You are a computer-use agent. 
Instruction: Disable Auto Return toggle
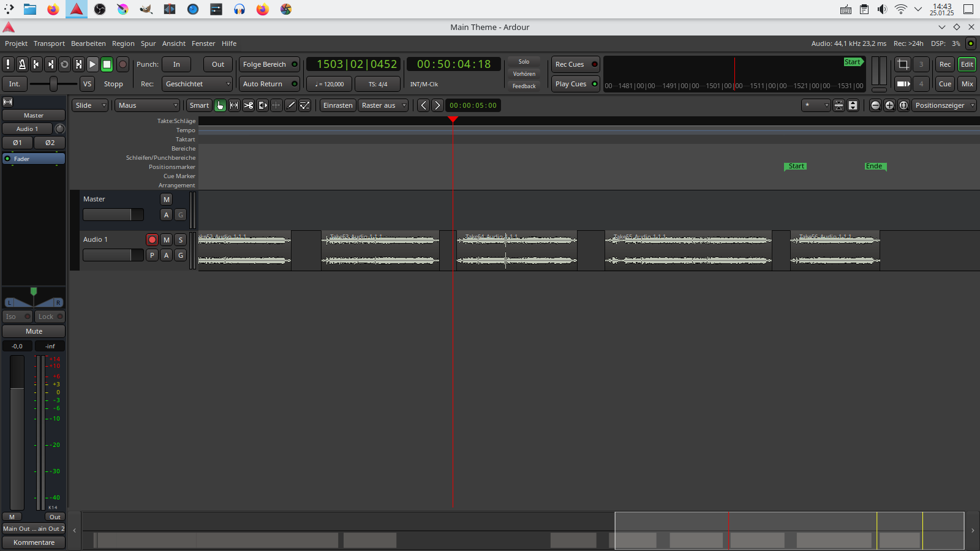[269, 84]
